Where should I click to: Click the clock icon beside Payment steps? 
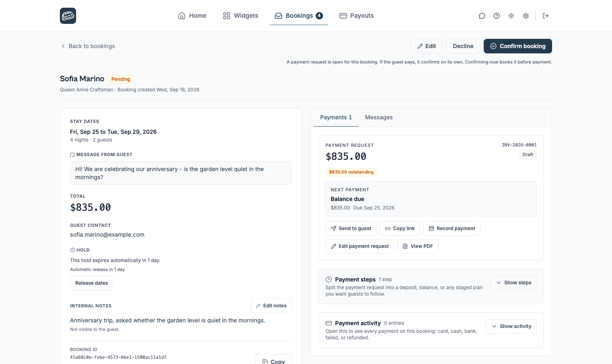click(329, 279)
